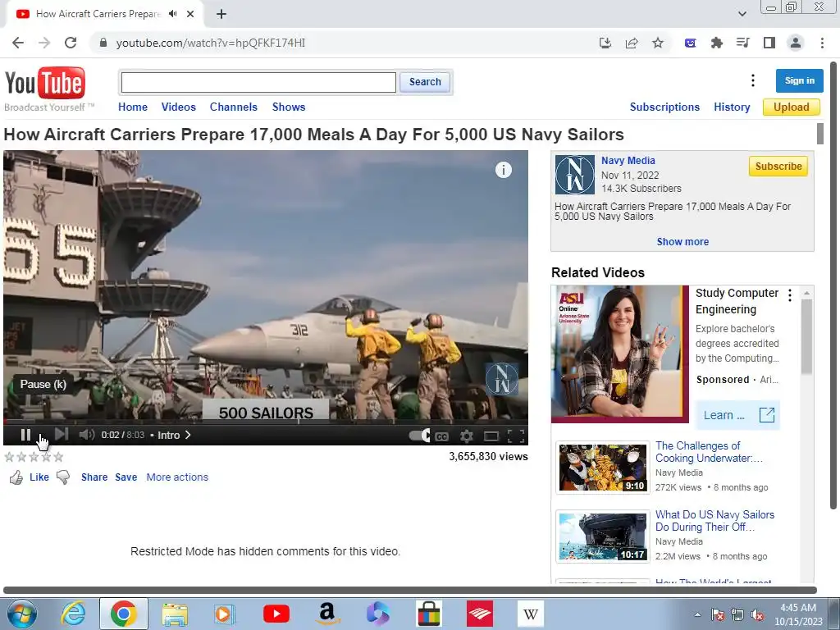Like the video thumbs up icon
The height and width of the screenshot is (630, 840).
[x=16, y=477]
